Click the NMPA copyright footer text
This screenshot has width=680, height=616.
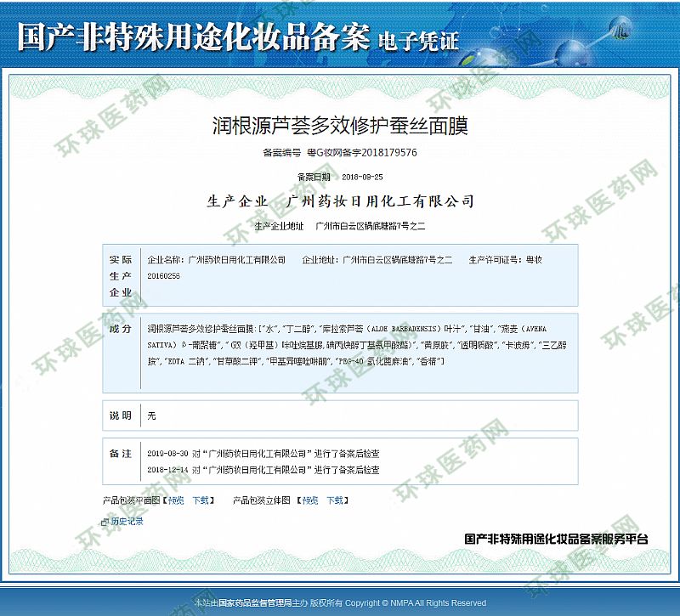coord(340,603)
